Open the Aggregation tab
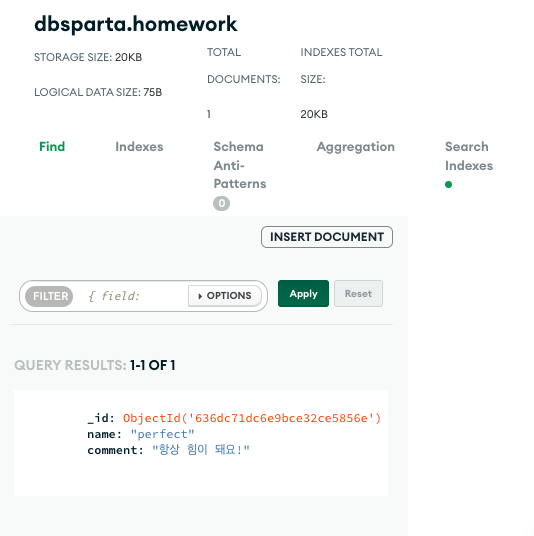This screenshot has width=534, height=536. click(356, 147)
